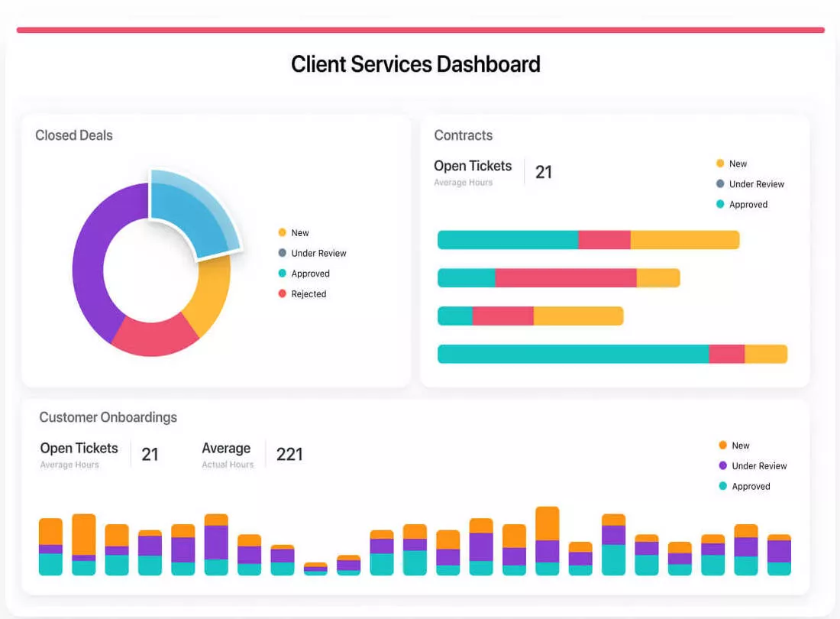Select teal segment of second Contracts bar
The image size is (840, 619).
[x=467, y=277]
